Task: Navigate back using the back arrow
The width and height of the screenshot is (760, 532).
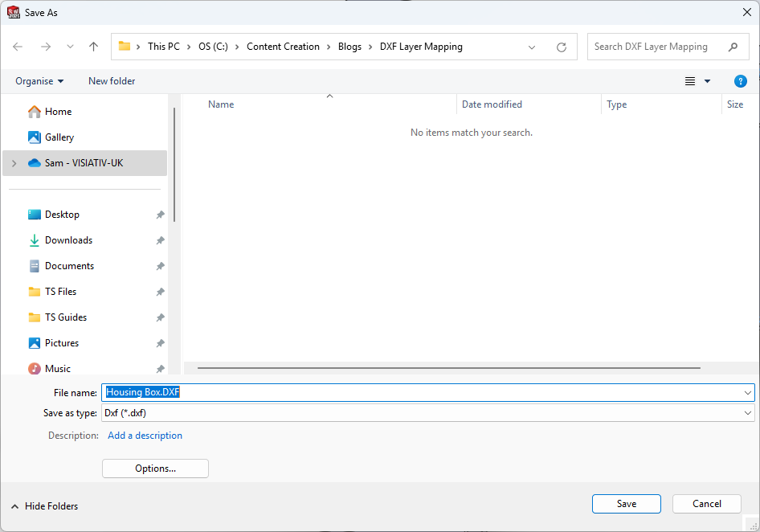Action: click(x=17, y=46)
